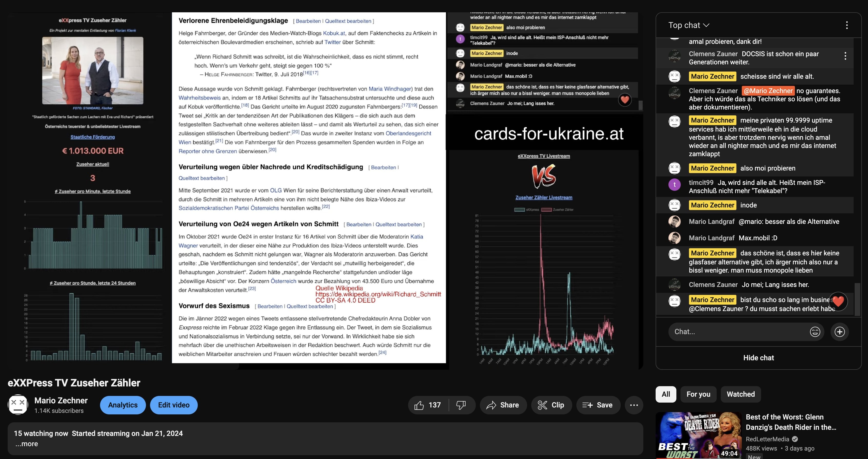This screenshot has height=459, width=868.
Task: Click the plus button beside chat input
Action: point(839,332)
